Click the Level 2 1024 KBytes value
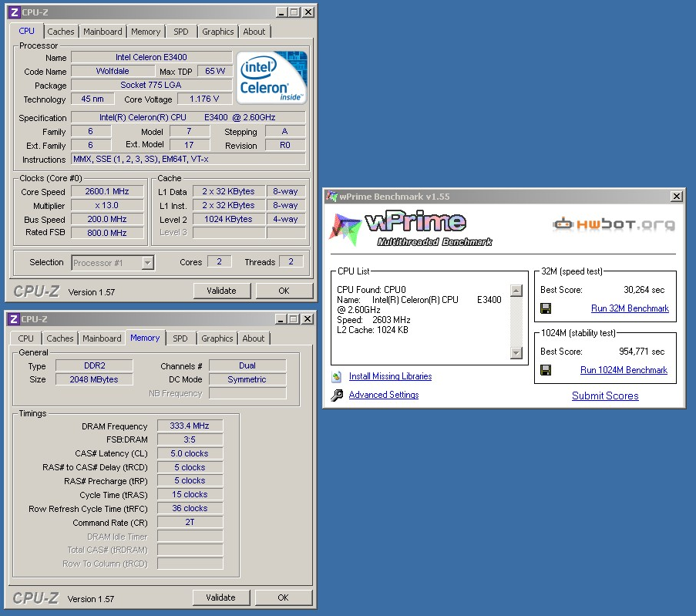Image resolution: width=696 pixels, height=616 pixels. pos(229,219)
